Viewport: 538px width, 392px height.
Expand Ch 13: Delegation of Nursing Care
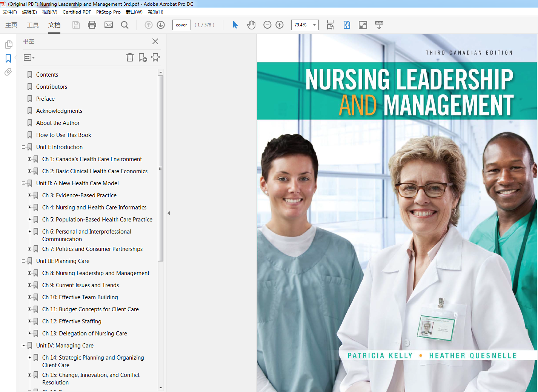coord(30,334)
